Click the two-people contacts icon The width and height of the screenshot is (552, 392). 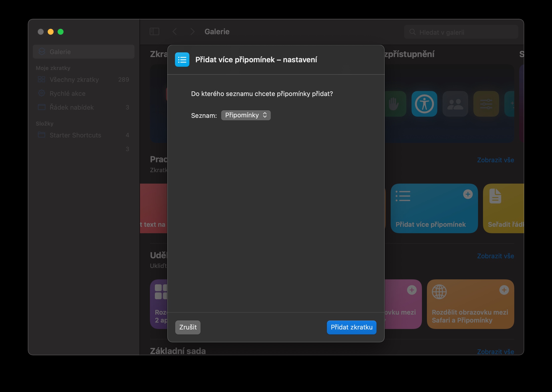tap(455, 104)
